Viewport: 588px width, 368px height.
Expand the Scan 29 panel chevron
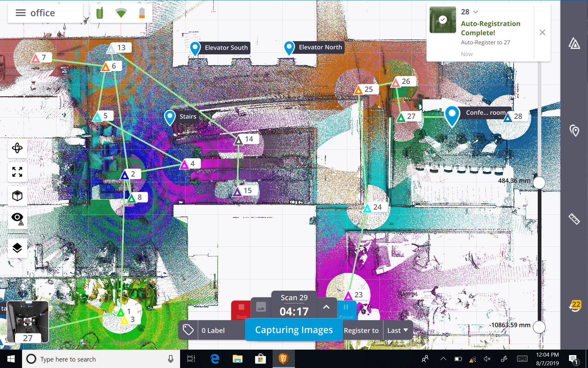[326, 307]
